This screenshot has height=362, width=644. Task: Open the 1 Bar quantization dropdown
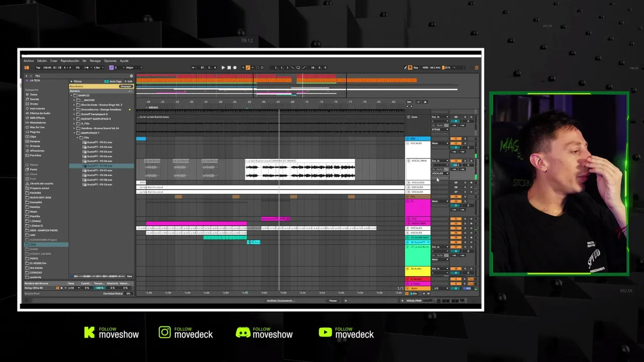[x=98, y=67]
